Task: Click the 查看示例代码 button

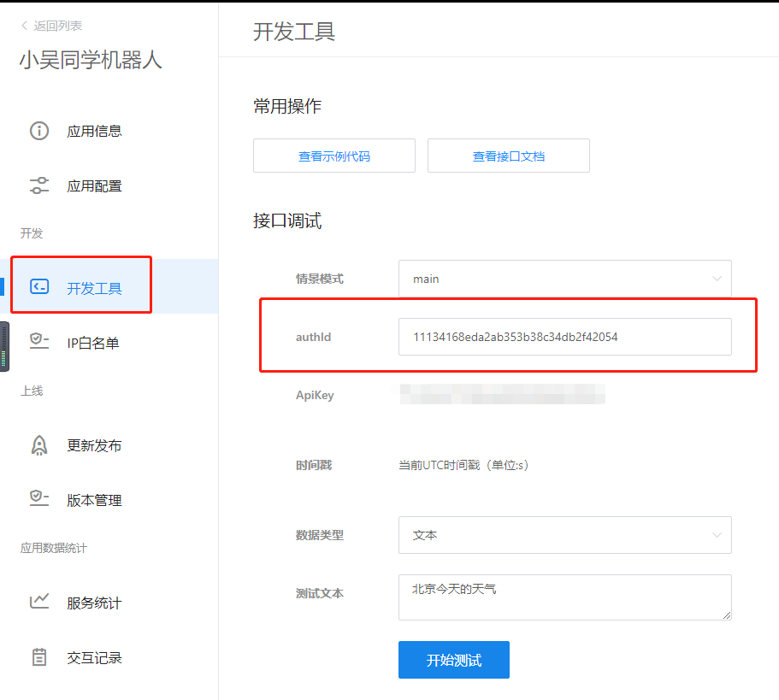Action: pos(333,156)
